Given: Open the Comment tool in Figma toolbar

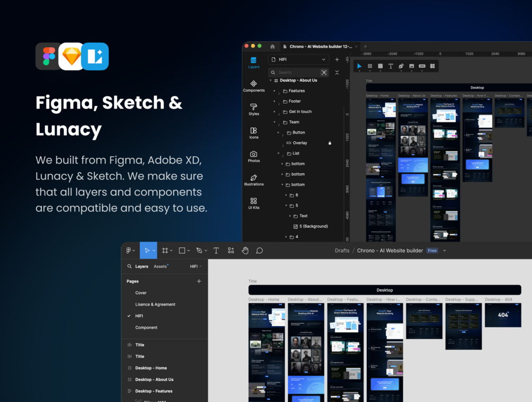Looking at the screenshot, I should [259, 251].
